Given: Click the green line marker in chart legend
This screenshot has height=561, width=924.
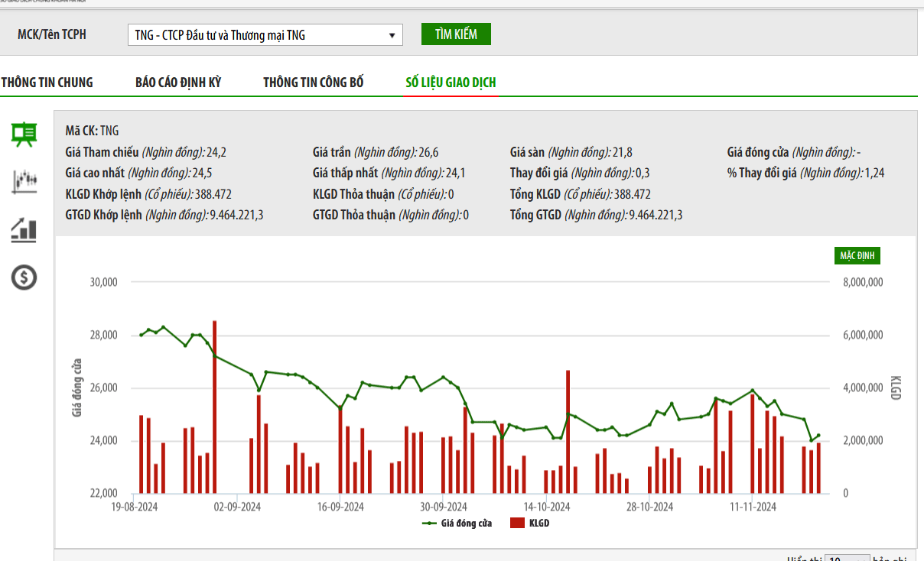Looking at the screenshot, I should click(429, 524).
